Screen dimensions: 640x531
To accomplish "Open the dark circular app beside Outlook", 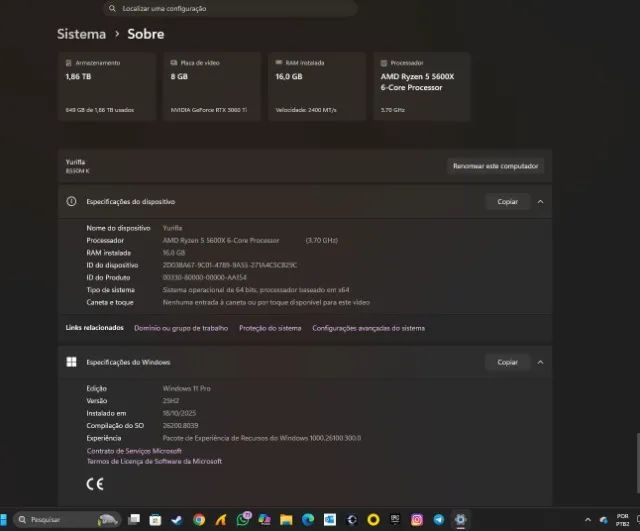I will click(x=352, y=520).
